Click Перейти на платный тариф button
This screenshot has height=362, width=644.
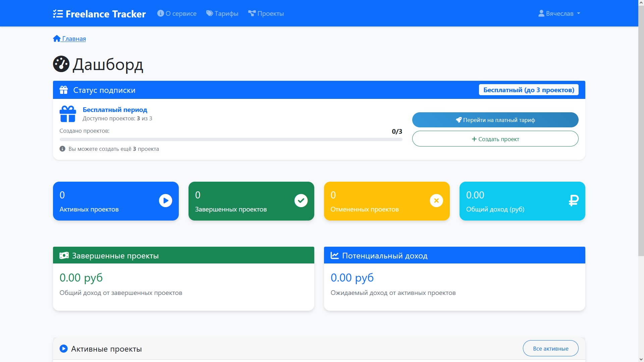click(495, 120)
